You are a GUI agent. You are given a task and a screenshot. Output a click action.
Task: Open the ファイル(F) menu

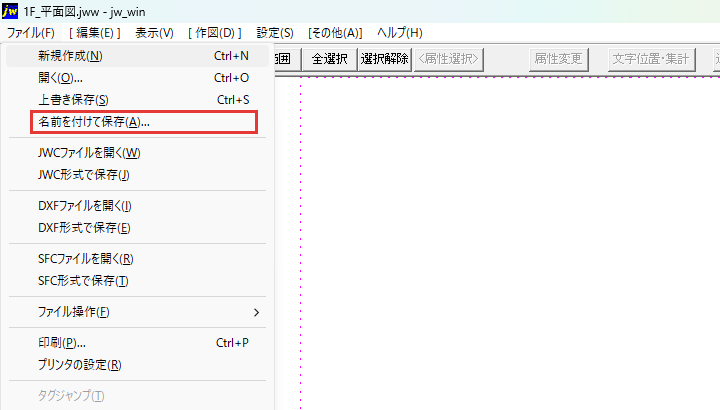pos(30,33)
